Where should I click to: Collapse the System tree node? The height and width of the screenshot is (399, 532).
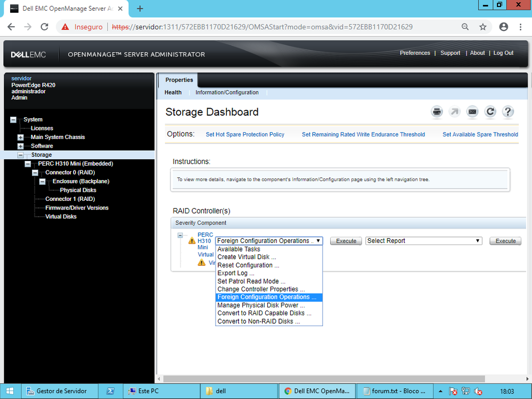[x=13, y=119]
